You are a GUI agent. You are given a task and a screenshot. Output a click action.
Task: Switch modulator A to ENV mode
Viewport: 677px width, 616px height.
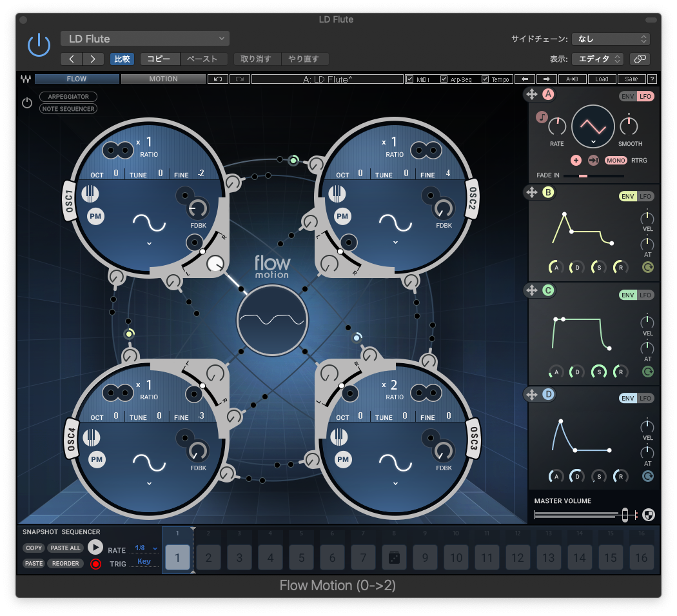627,96
